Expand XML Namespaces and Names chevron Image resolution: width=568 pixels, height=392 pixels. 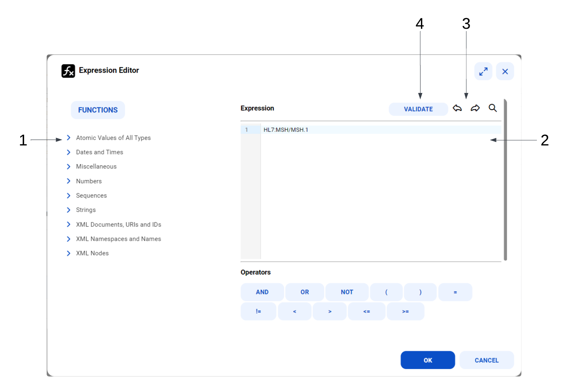click(68, 239)
